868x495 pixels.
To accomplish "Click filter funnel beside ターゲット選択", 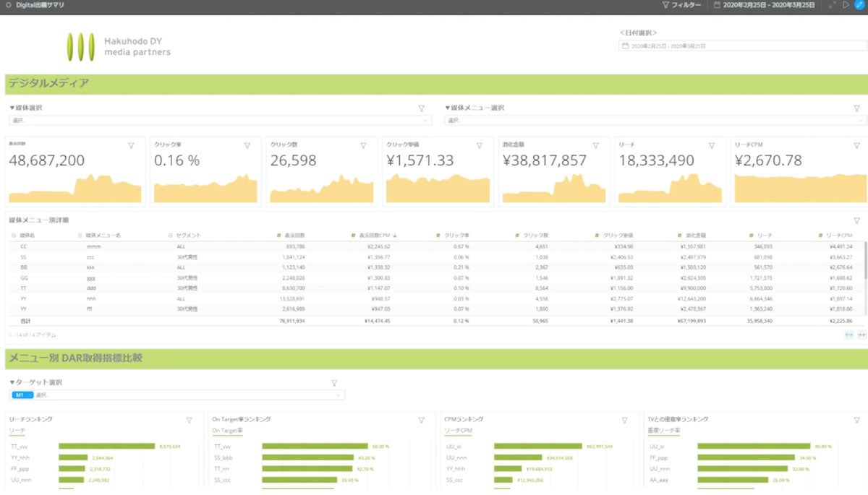I will click(x=334, y=383).
